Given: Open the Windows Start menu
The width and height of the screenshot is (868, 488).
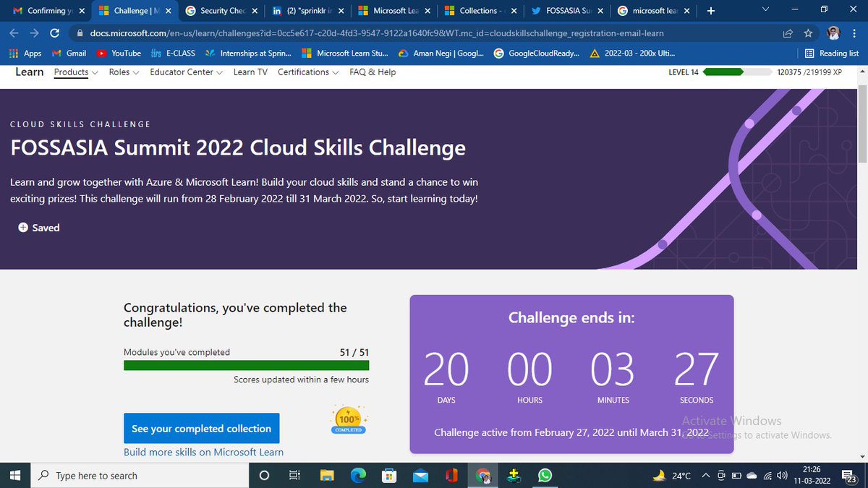Looking at the screenshot, I should point(14,476).
